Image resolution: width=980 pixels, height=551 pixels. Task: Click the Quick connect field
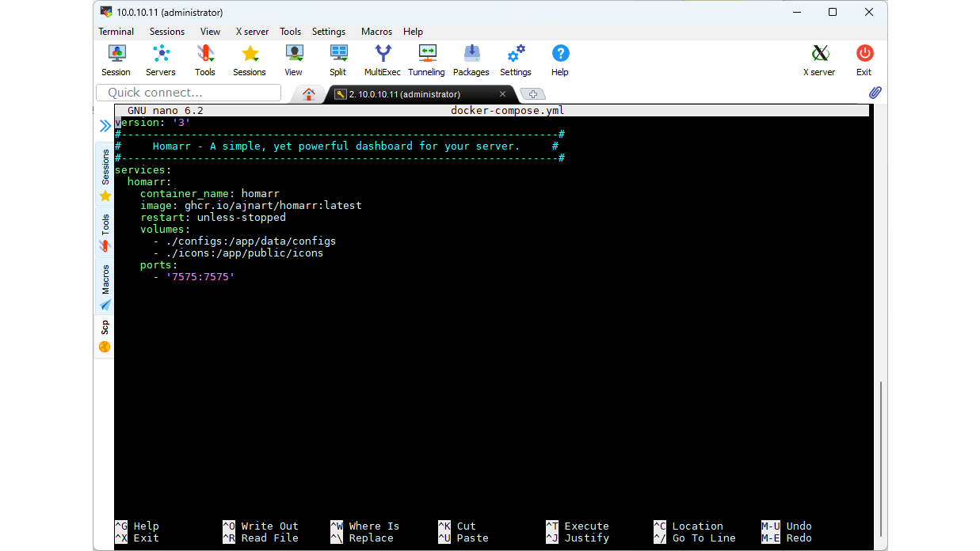point(188,93)
